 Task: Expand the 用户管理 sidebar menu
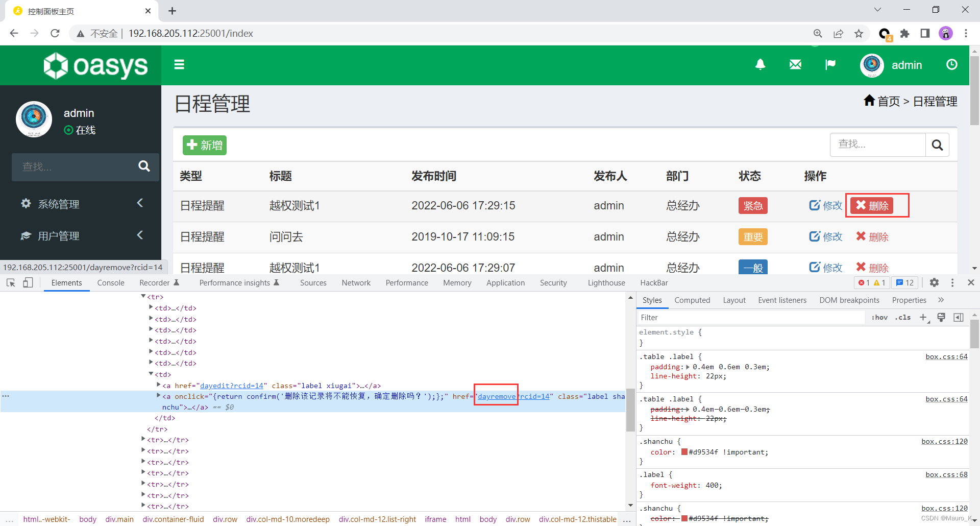click(59, 236)
